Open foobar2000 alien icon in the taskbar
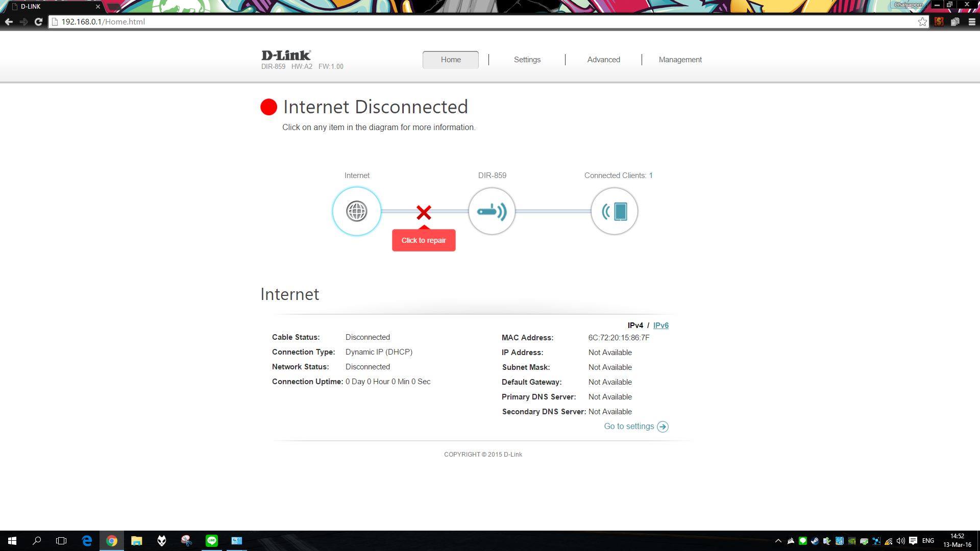Screen dimensions: 980x551 pyautogui.click(x=161, y=541)
